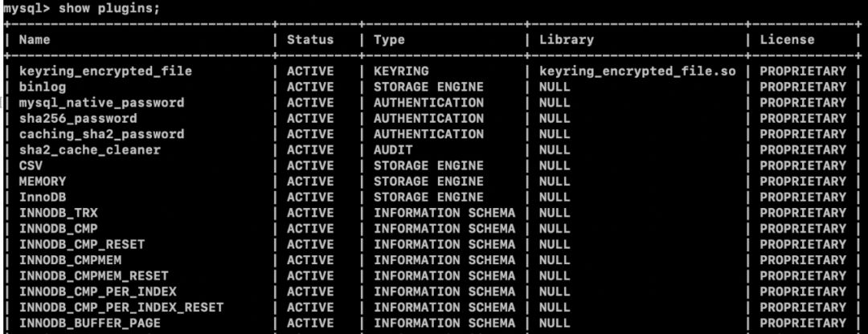
Task: Click the Status column header
Action: (310, 39)
